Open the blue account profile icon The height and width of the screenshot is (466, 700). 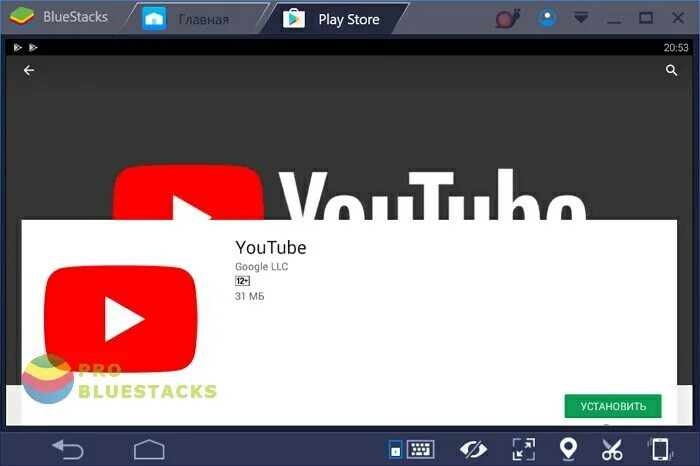click(x=547, y=18)
